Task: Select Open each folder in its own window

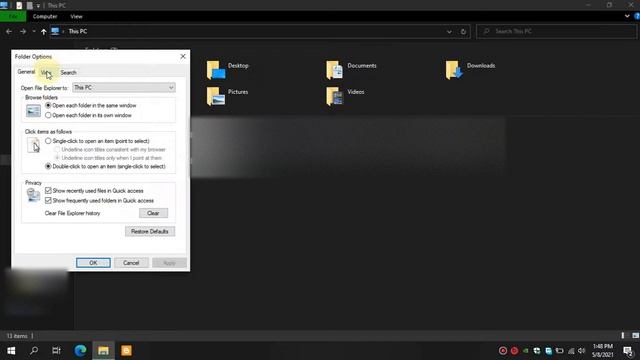Action: point(88,116)
